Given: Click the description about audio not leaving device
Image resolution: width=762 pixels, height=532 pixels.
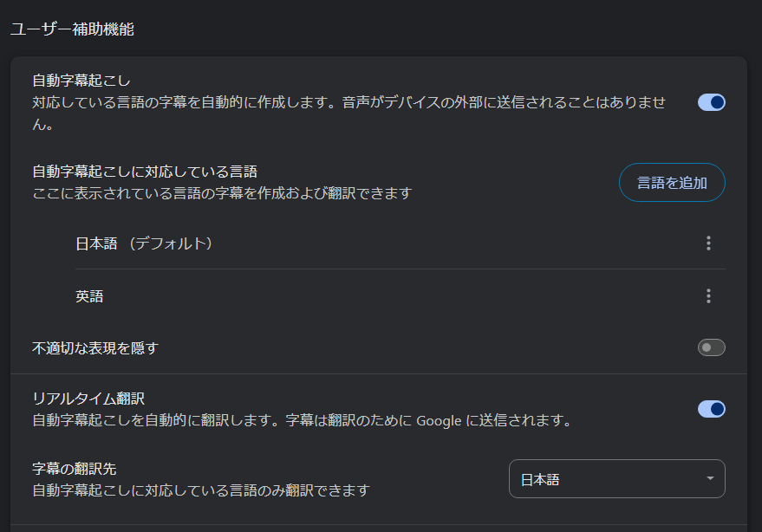Looking at the screenshot, I should 348,103.
